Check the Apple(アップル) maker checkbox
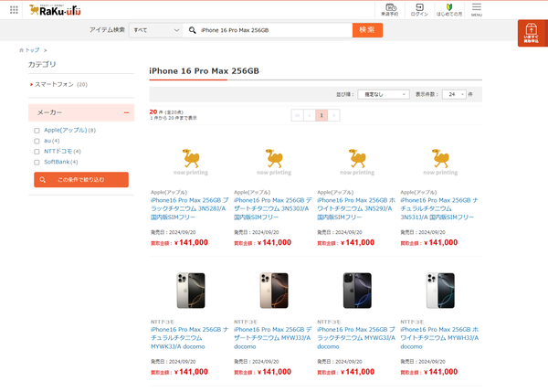This screenshot has height=392, width=548. click(x=37, y=131)
